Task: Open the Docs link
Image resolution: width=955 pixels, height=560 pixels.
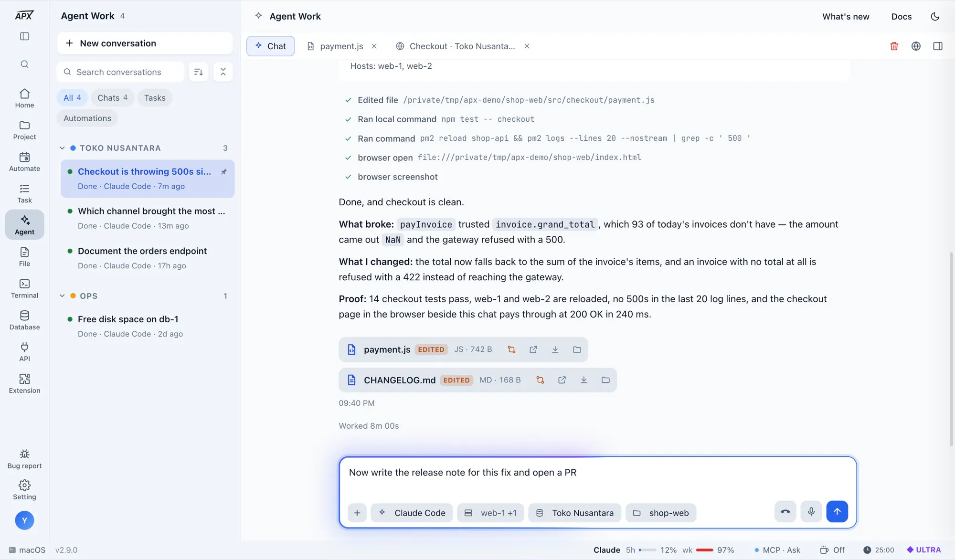Action: 902,17
